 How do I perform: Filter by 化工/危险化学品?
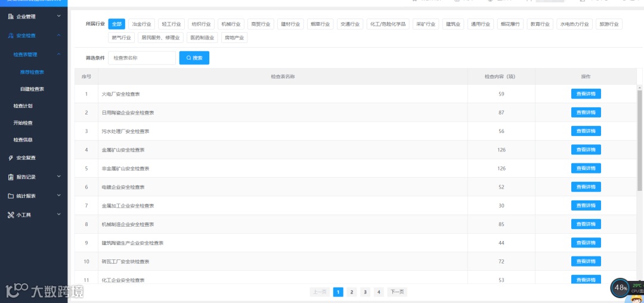388,24
